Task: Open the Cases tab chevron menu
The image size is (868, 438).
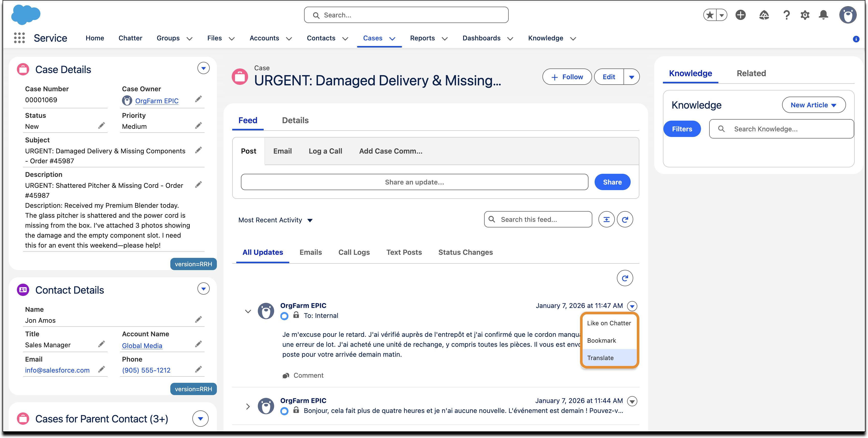Action: (392, 39)
